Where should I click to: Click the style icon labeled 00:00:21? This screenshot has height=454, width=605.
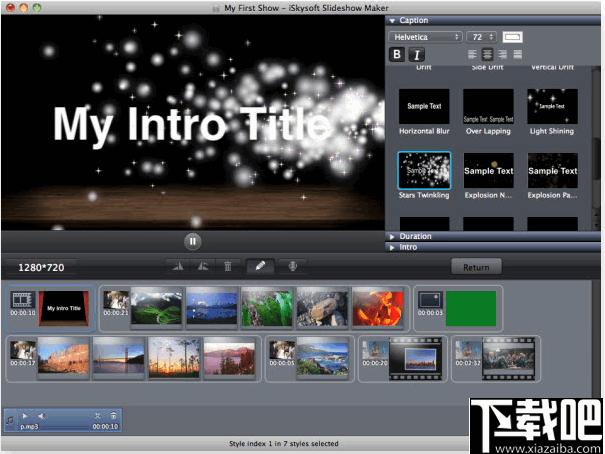tap(116, 300)
